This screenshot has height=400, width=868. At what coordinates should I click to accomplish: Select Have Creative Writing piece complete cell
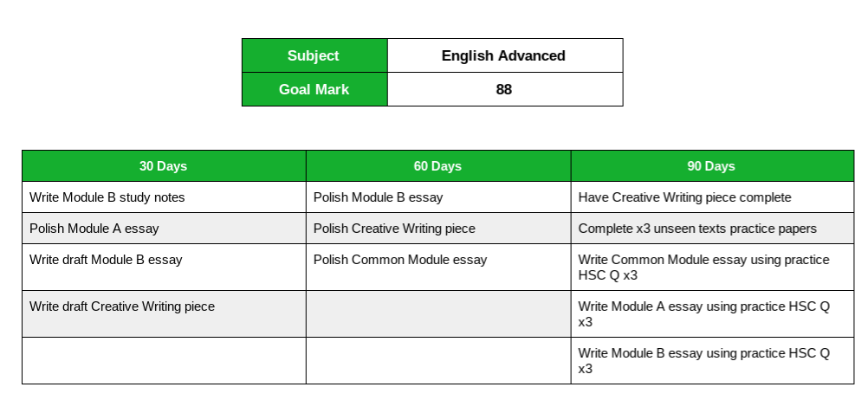coord(685,197)
